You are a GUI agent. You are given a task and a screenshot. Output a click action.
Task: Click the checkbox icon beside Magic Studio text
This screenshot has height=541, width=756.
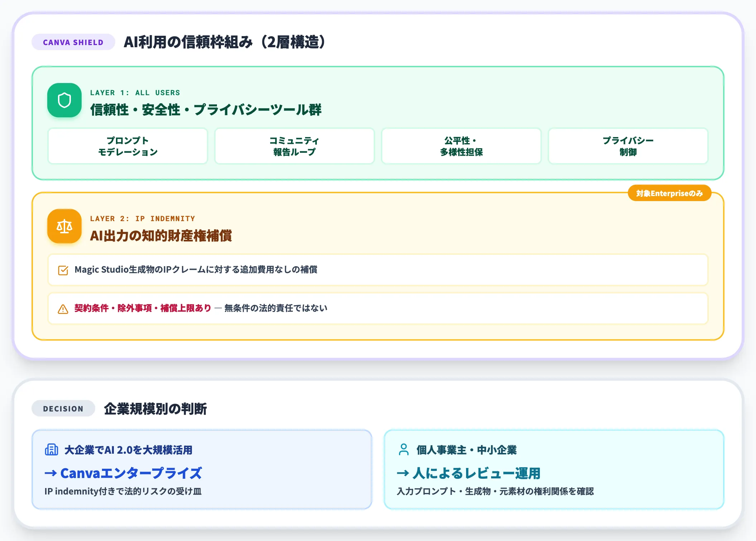point(63,270)
